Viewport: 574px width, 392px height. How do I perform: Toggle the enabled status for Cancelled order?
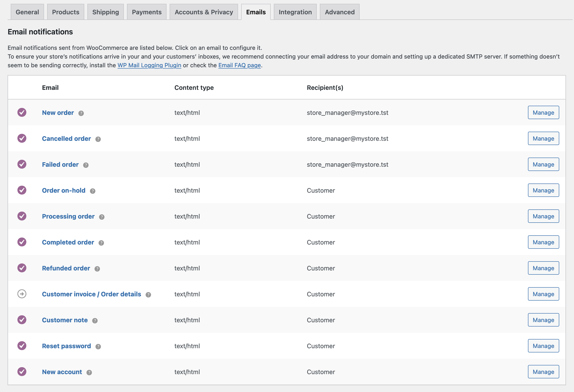pyautogui.click(x=22, y=138)
